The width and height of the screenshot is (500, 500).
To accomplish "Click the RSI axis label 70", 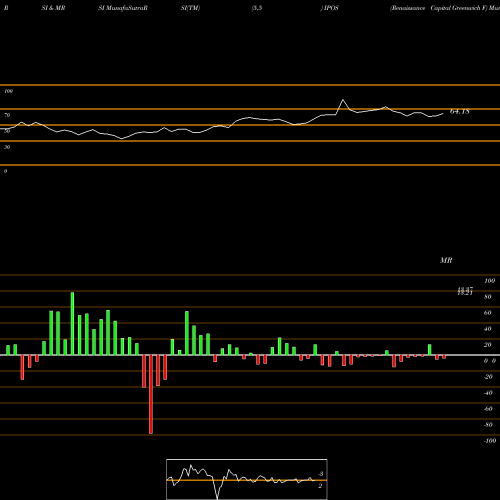I will pos(7,115).
